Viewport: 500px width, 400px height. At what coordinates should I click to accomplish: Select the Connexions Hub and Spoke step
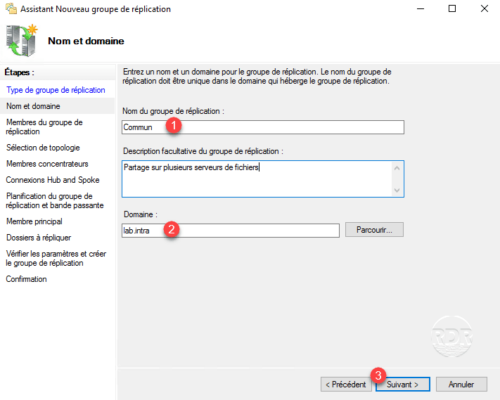(53, 180)
